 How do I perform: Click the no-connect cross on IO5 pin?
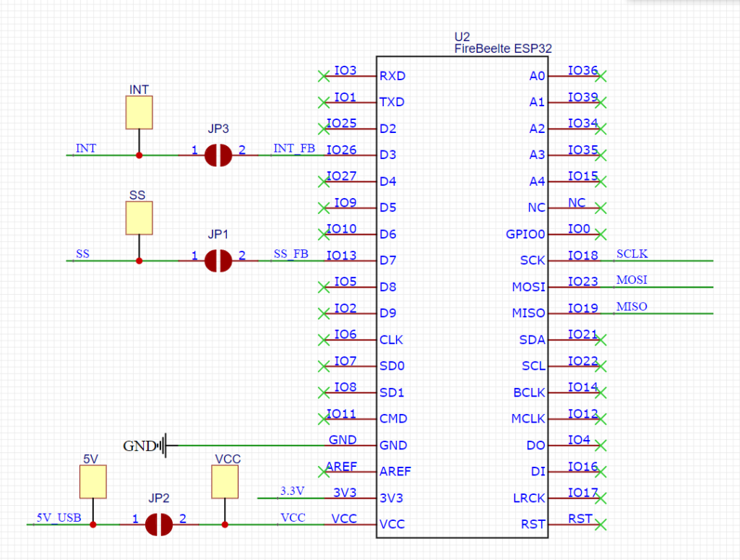[324, 287]
